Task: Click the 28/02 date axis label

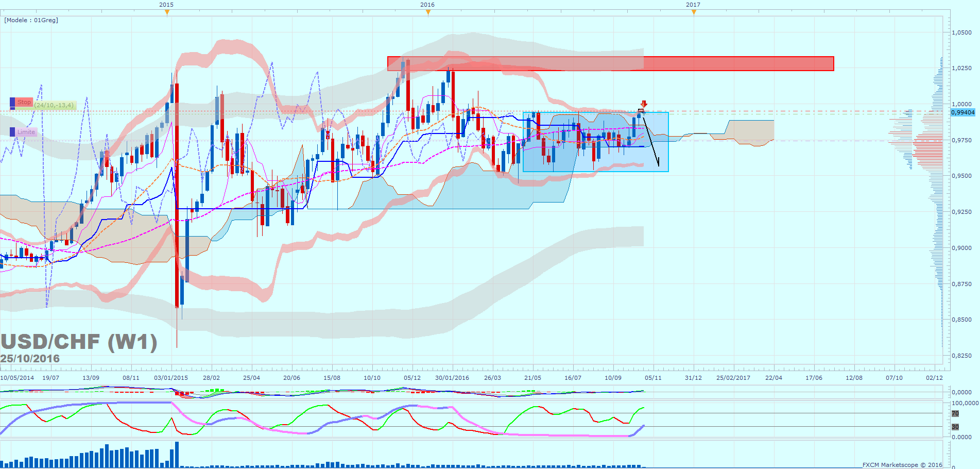Action: click(x=211, y=378)
